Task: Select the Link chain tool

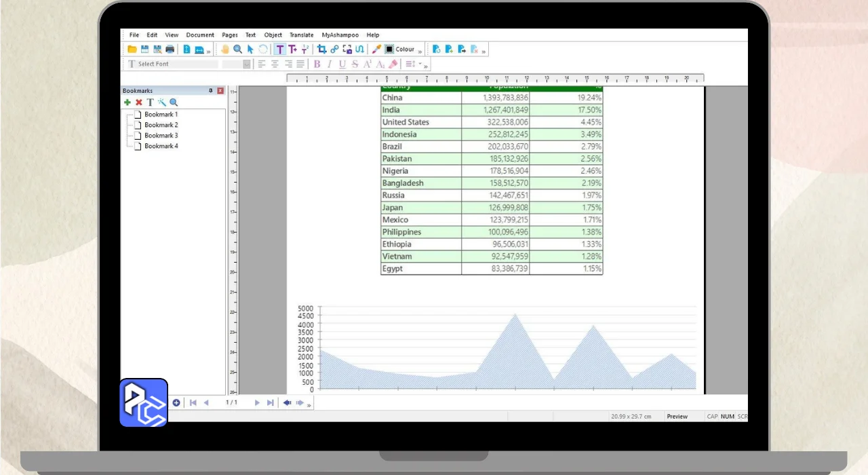Action: tap(334, 49)
